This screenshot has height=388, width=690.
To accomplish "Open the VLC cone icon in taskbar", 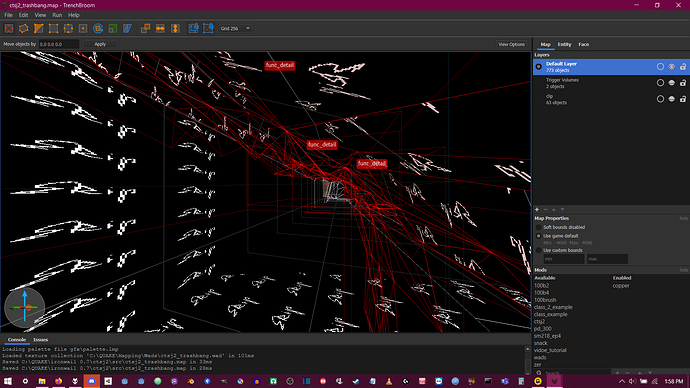I will (389, 381).
